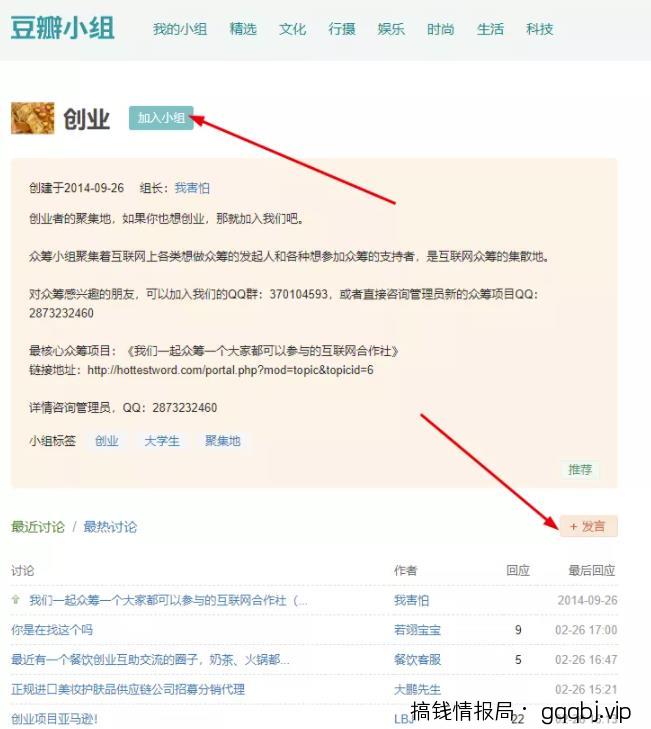Open the 时尚 category
The width and height of the screenshot is (651, 729).
point(440,29)
